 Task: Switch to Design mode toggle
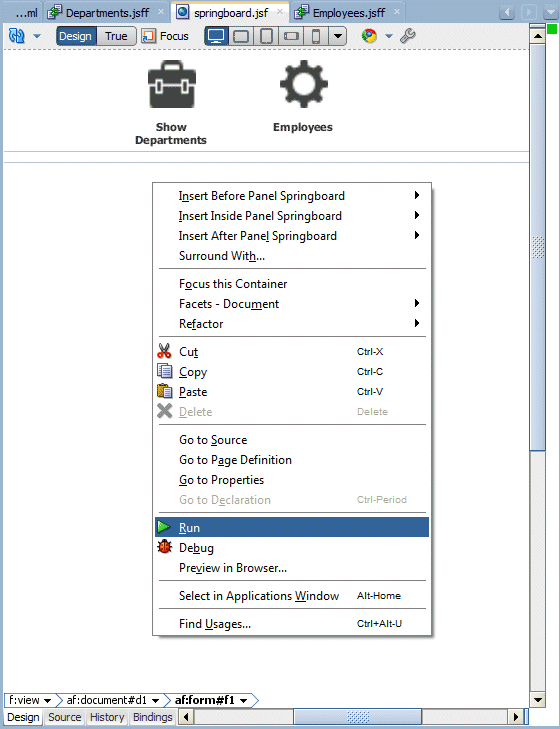76,36
